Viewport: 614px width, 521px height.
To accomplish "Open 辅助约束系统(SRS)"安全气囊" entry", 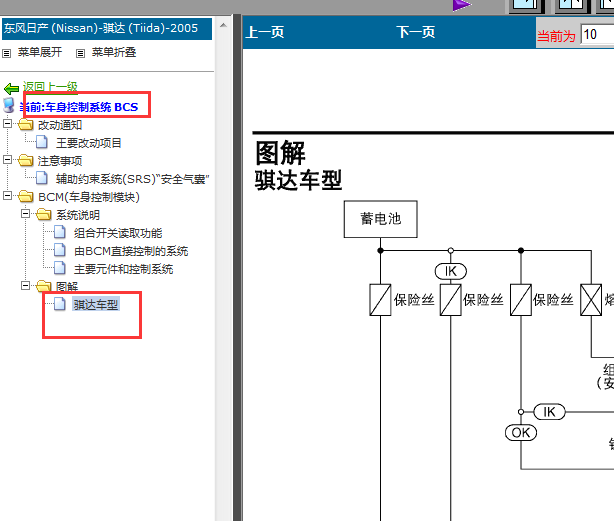I will pyautogui.click(x=133, y=179).
